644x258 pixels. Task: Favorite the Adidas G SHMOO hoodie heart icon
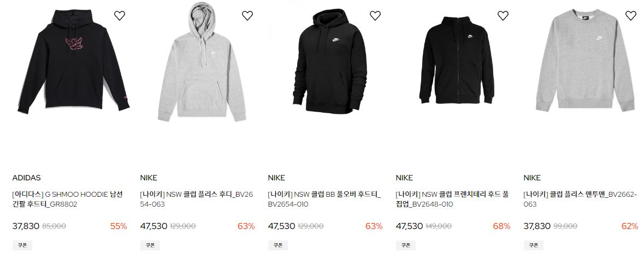[x=120, y=16]
